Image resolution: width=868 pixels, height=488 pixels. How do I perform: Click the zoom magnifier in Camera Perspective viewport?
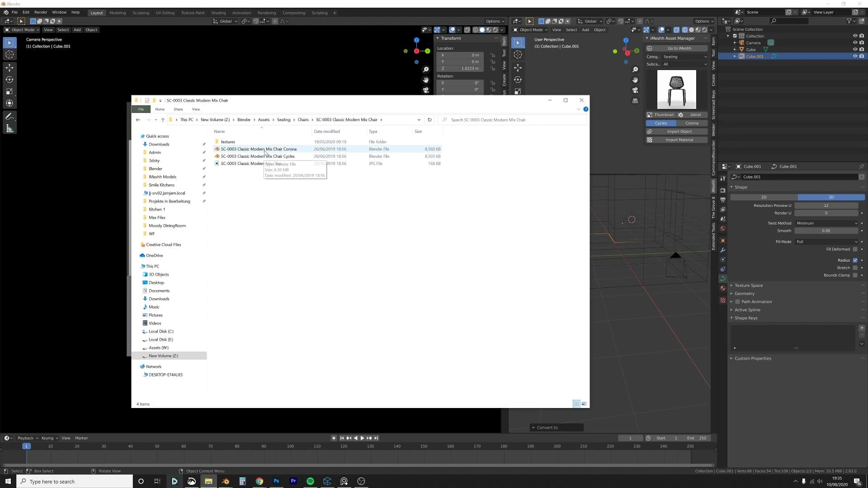426,70
